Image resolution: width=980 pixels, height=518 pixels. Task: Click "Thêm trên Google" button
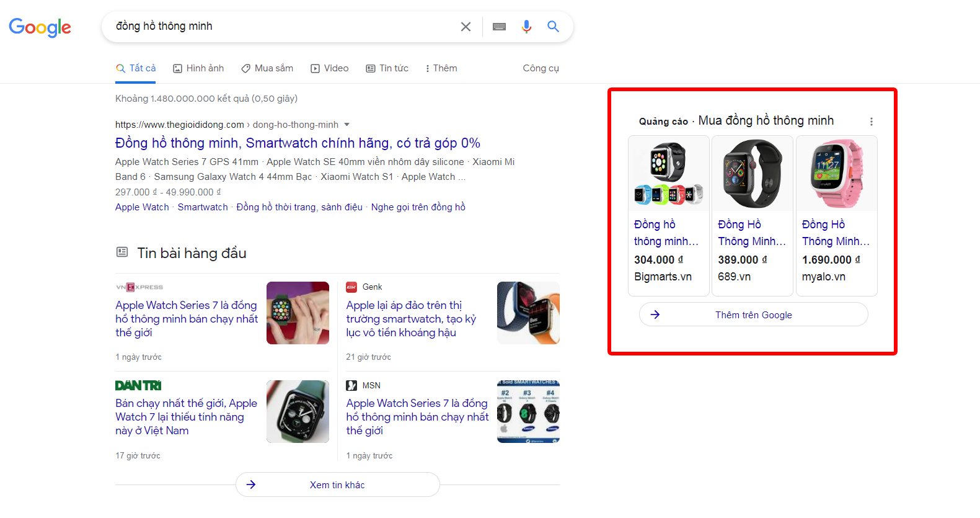pyautogui.click(x=754, y=315)
